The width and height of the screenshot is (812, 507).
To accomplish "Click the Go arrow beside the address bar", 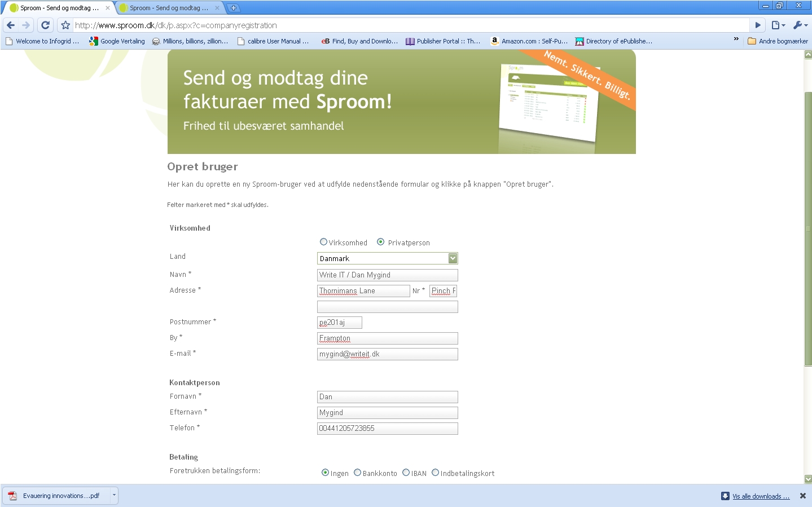I will coord(757,25).
